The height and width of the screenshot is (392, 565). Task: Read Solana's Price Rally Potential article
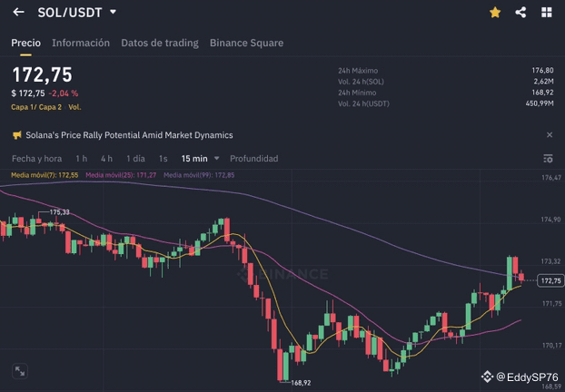pos(129,135)
